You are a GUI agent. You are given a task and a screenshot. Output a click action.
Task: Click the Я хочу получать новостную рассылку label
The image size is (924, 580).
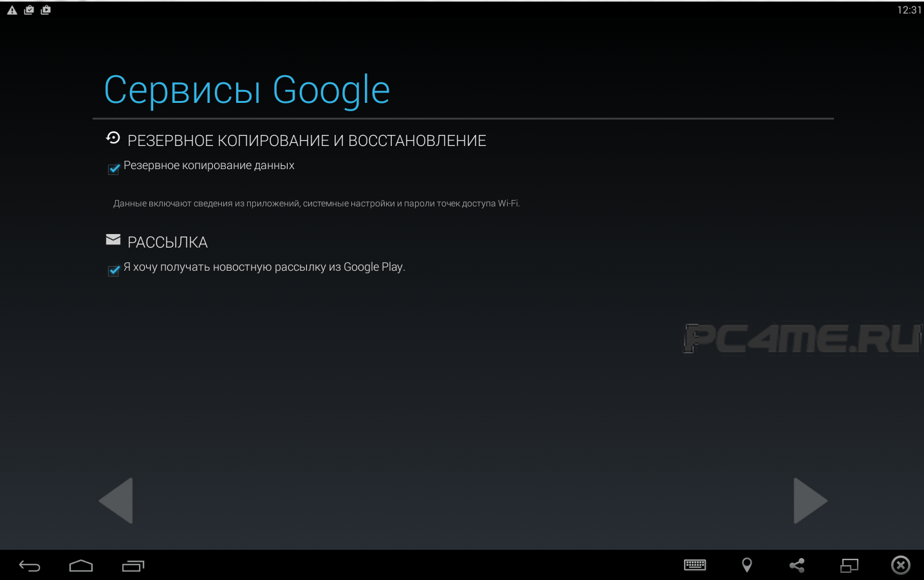(x=264, y=267)
